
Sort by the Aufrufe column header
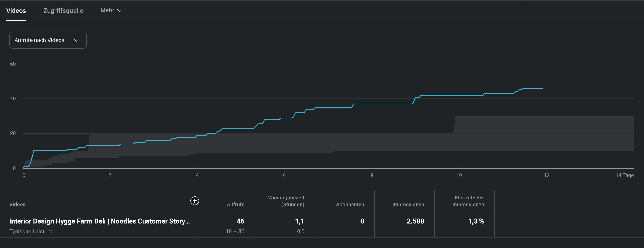[235, 204]
